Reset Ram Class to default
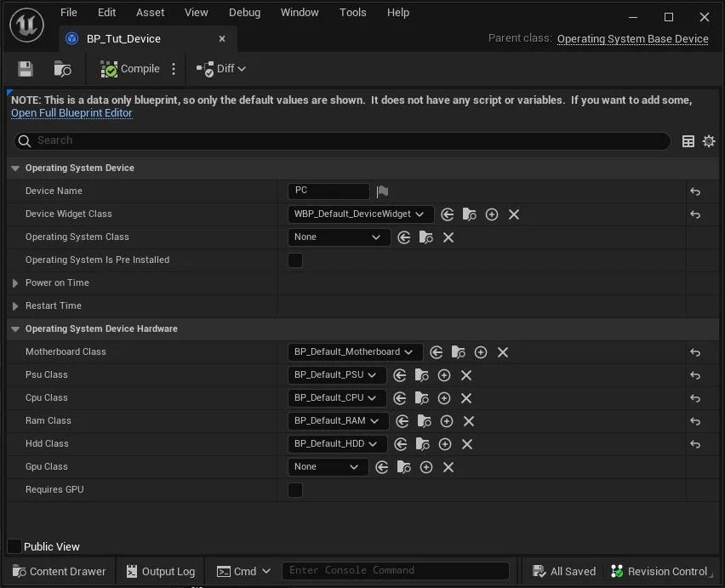The image size is (725, 588). [x=695, y=421]
